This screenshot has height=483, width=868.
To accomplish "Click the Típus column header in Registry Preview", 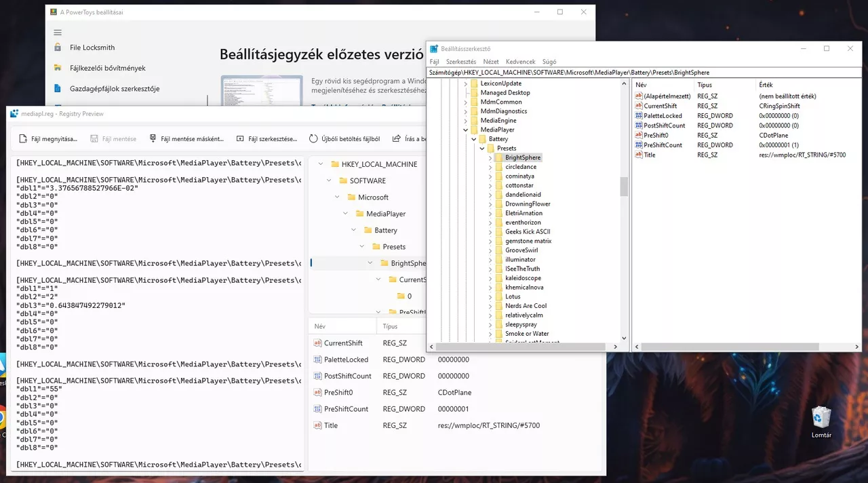I will [406, 326].
